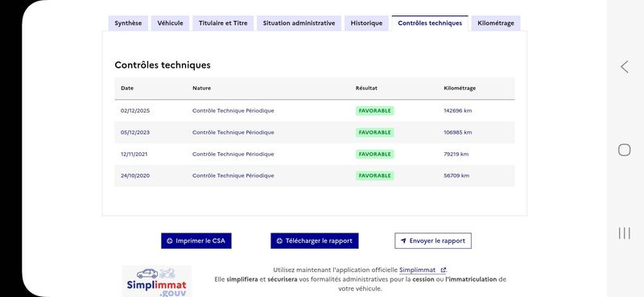The width and height of the screenshot is (644, 297).
Task: Select the Titulaire et Titre tab
Action: [x=223, y=23]
